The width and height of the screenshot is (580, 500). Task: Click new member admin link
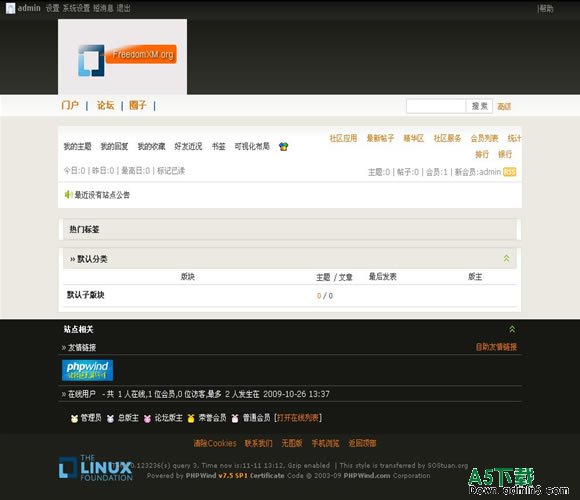[490, 172]
